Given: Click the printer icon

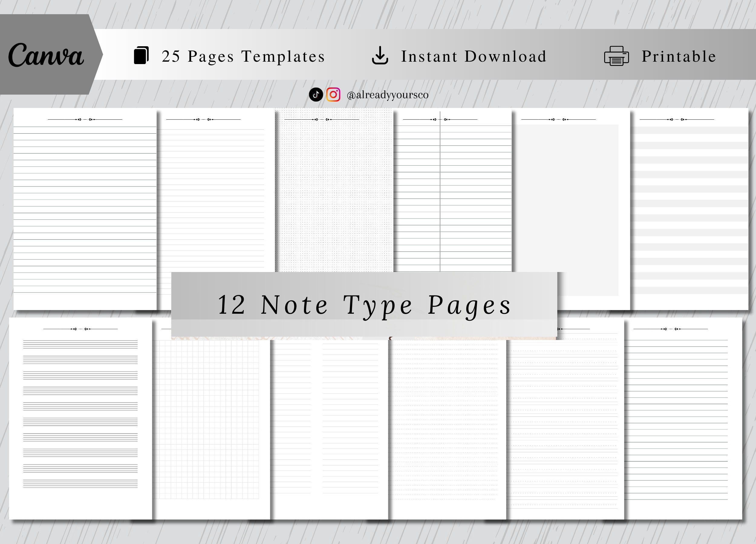Looking at the screenshot, I should [616, 56].
